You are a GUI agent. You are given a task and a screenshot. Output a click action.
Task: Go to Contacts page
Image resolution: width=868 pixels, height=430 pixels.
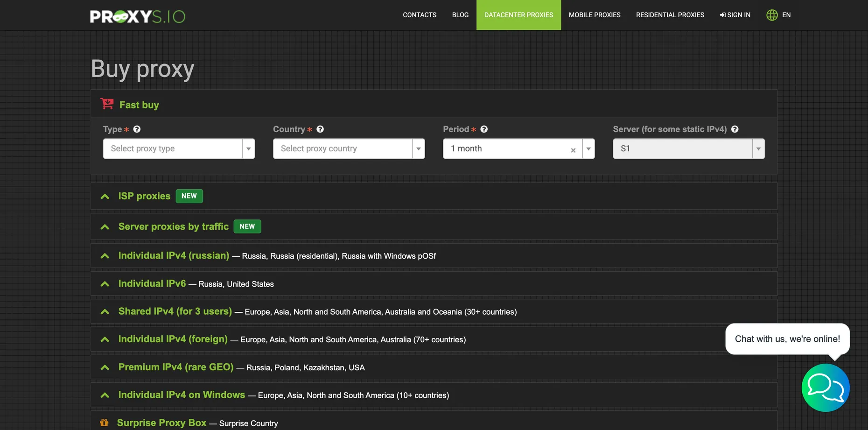[420, 15]
